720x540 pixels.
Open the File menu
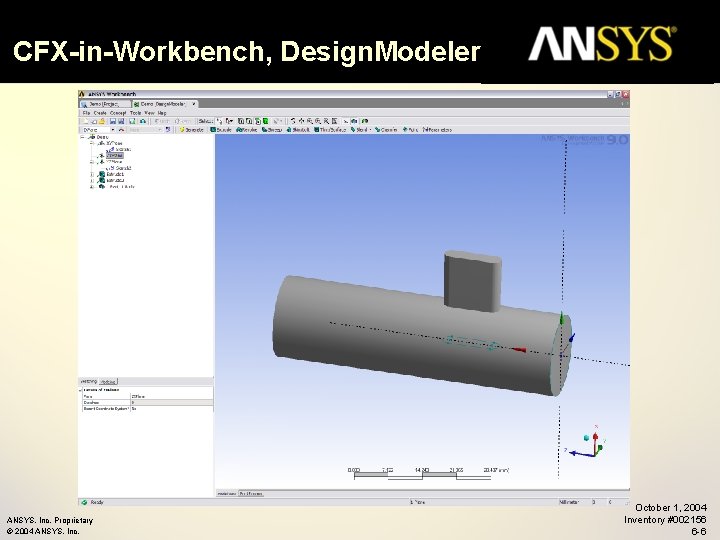(x=86, y=113)
